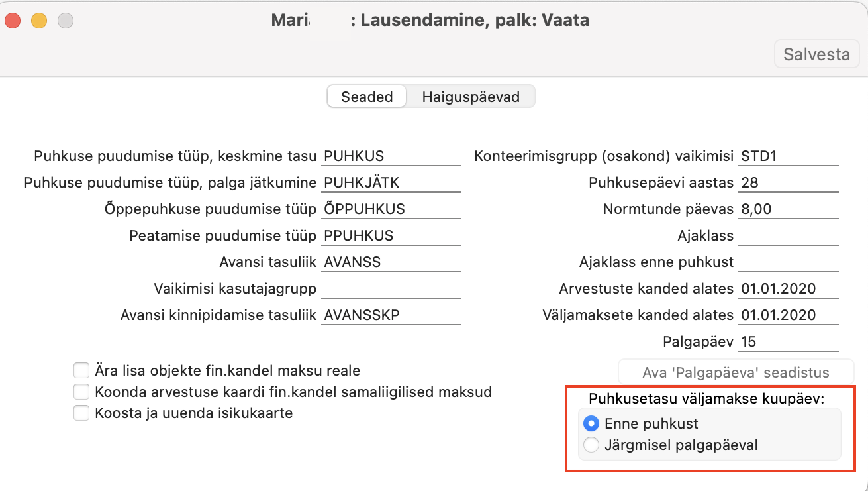
Task: Click the PUHKUS absence type field
Action: [391, 156]
